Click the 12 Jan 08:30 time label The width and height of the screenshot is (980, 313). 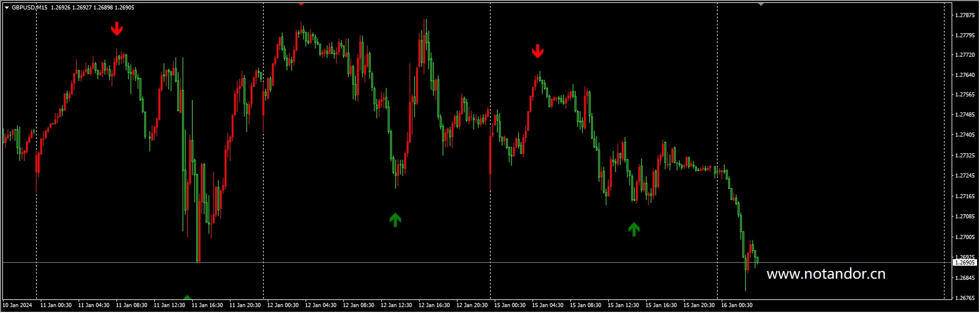click(x=358, y=305)
